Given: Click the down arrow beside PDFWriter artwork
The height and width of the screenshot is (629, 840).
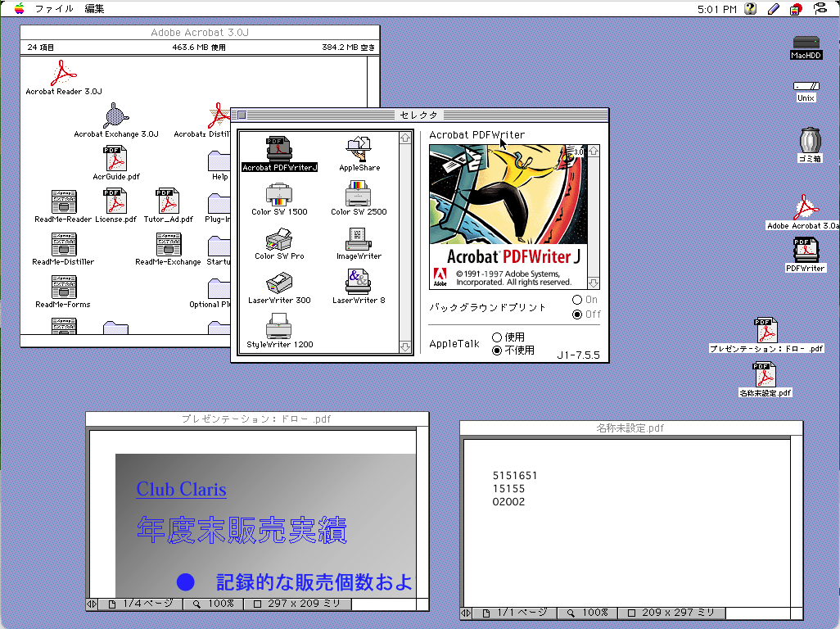Looking at the screenshot, I should pos(594,283).
